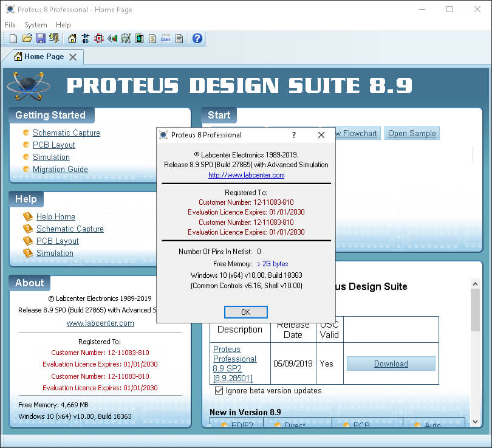Toggle the Ignore beta version updates checkbox
492x448 pixels.
point(219,391)
